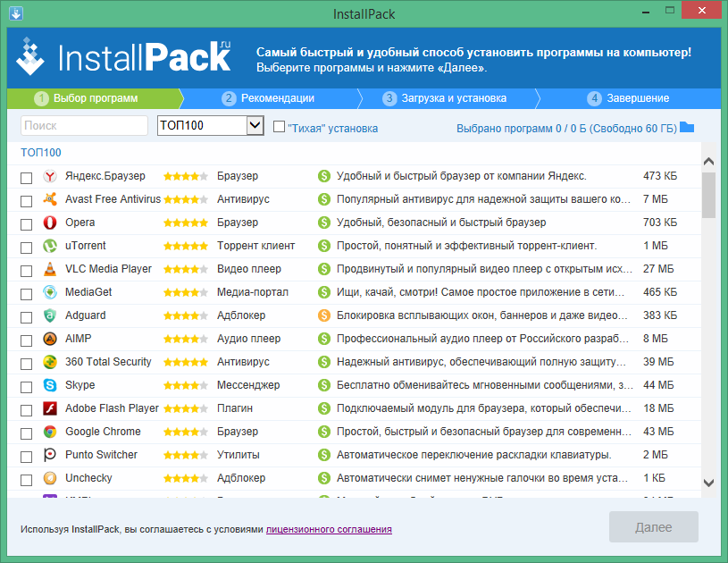The width and height of the screenshot is (728, 563).
Task: Go to the Рекомендации step tab
Action: [x=268, y=98]
